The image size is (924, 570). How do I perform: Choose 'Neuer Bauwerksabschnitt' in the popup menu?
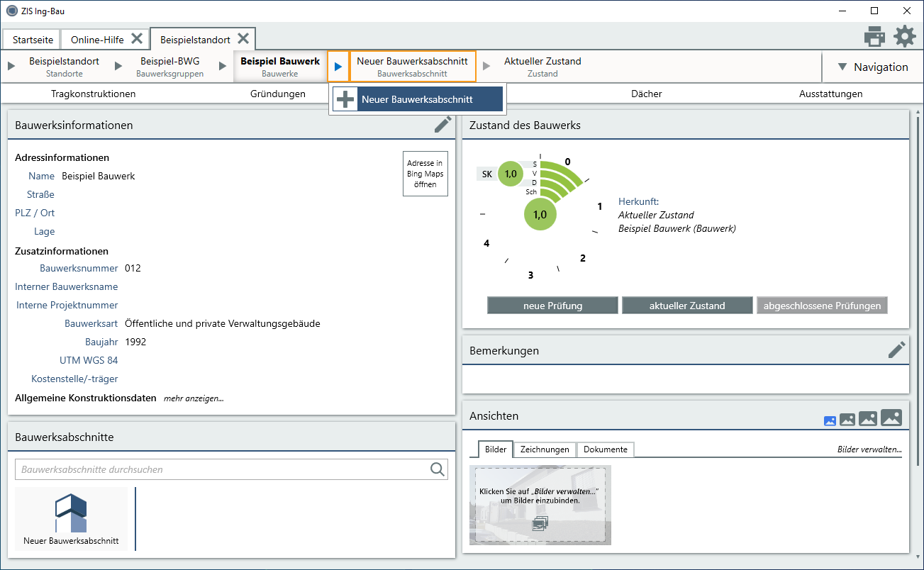[x=417, y=99]
